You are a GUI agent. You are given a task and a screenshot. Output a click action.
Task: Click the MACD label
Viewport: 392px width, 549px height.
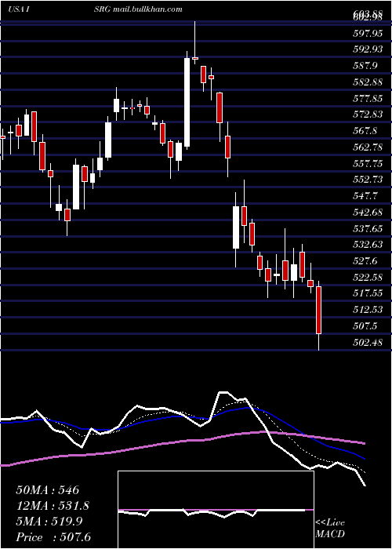pyautogui.click(x=330, y=534)
